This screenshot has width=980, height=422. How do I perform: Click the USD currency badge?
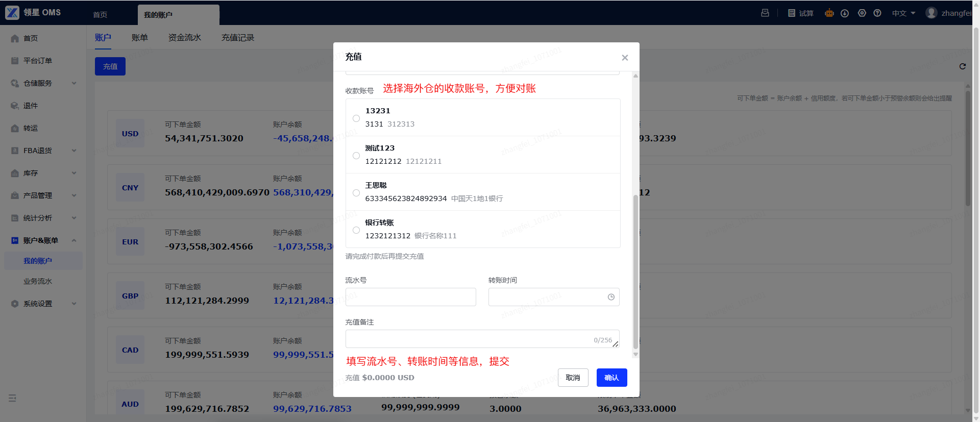[130, 133]
